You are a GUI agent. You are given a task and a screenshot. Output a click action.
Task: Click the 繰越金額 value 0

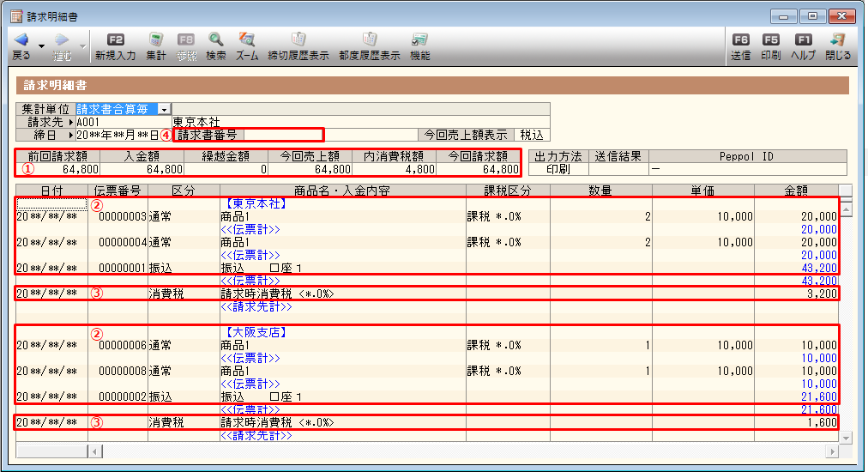pyautogui.click(x=263, y=170)
